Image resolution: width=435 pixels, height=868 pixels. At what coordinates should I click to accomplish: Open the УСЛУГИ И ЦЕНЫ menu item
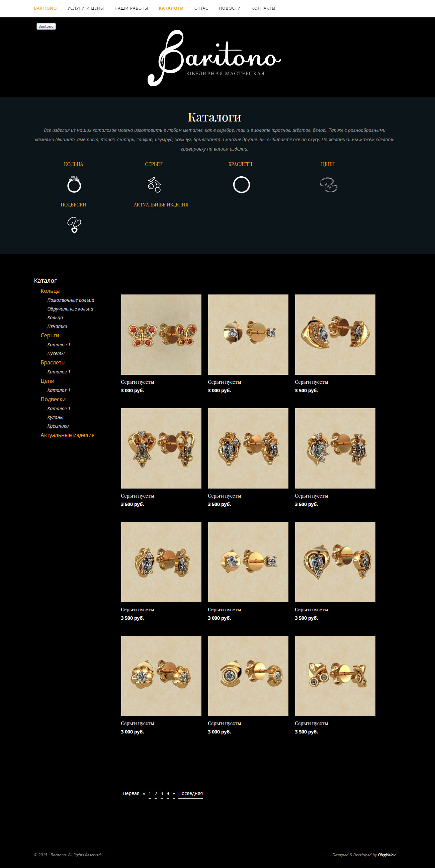point(86,8)
